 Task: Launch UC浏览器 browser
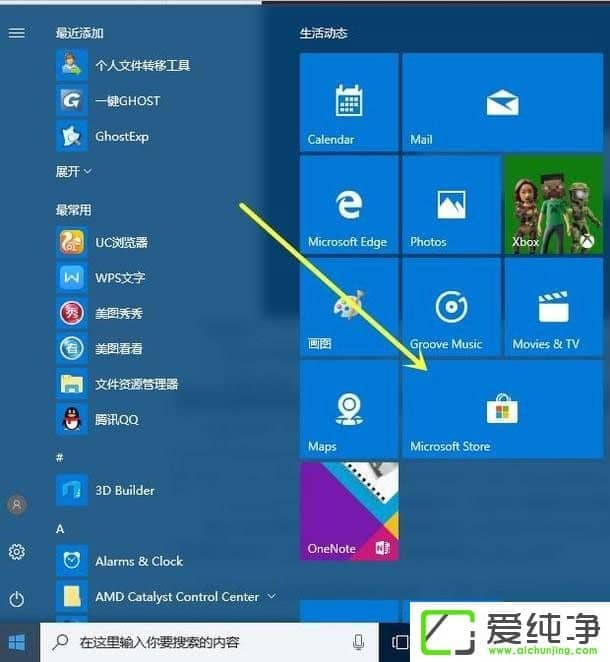102,242
